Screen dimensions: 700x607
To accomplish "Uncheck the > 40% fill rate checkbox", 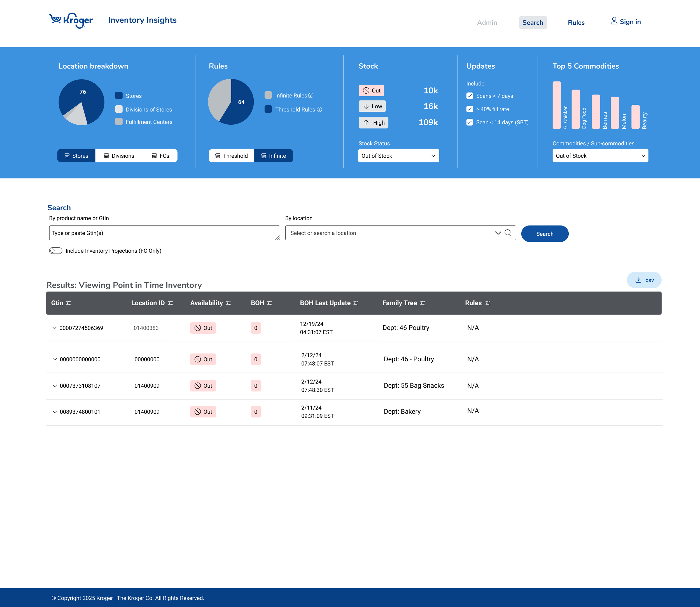I will tap(469, 109).
